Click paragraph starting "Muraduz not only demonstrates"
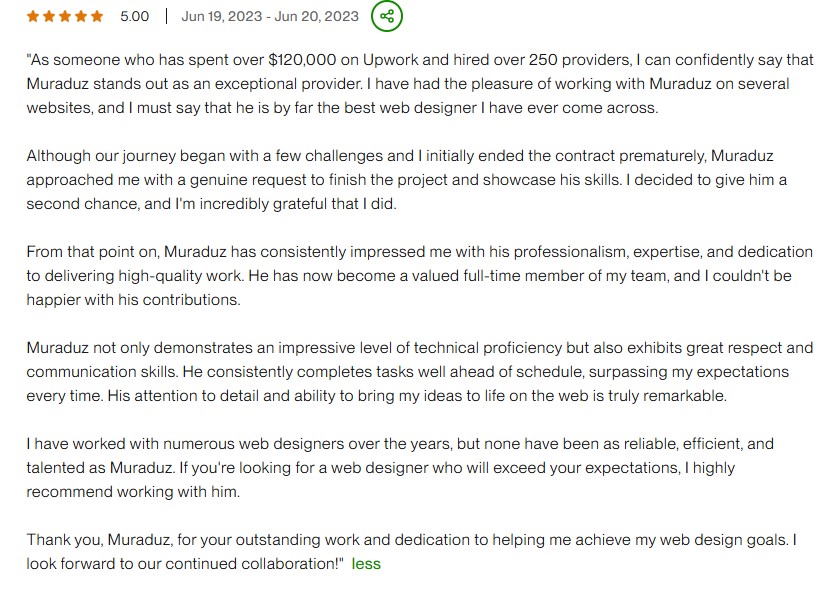 click(x=400, y=371)
